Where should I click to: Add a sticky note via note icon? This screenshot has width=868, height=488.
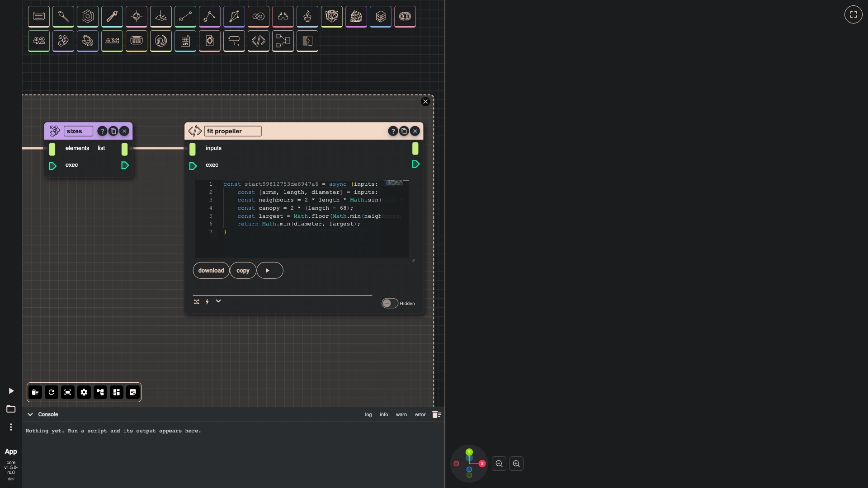click(133, 392)
